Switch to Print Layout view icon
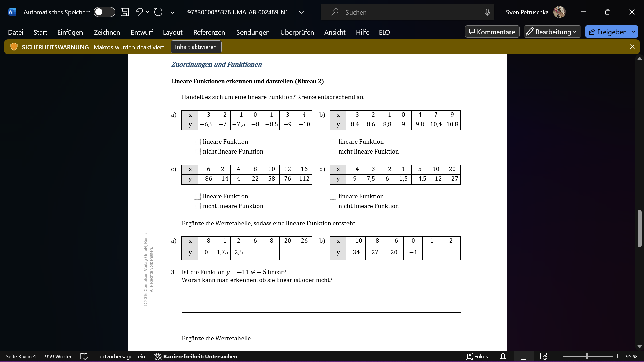 (x=523, y=356)
